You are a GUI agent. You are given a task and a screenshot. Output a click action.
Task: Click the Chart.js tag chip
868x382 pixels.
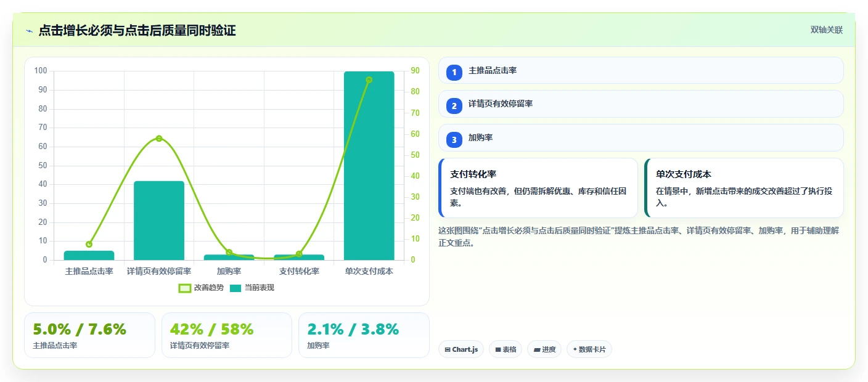[x=461, y=349]
